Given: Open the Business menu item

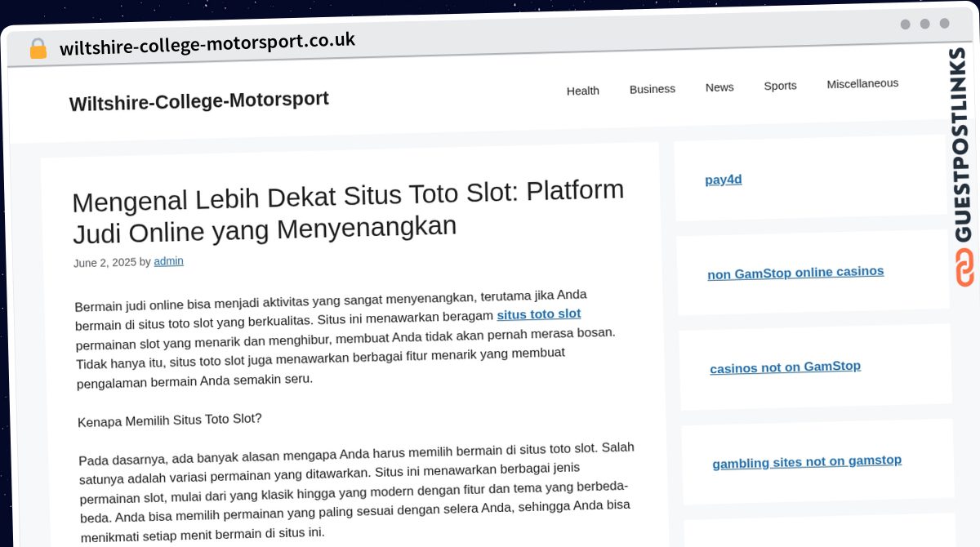Looking at the screenshot, I should pyautogui.click(x=652, y=89).
